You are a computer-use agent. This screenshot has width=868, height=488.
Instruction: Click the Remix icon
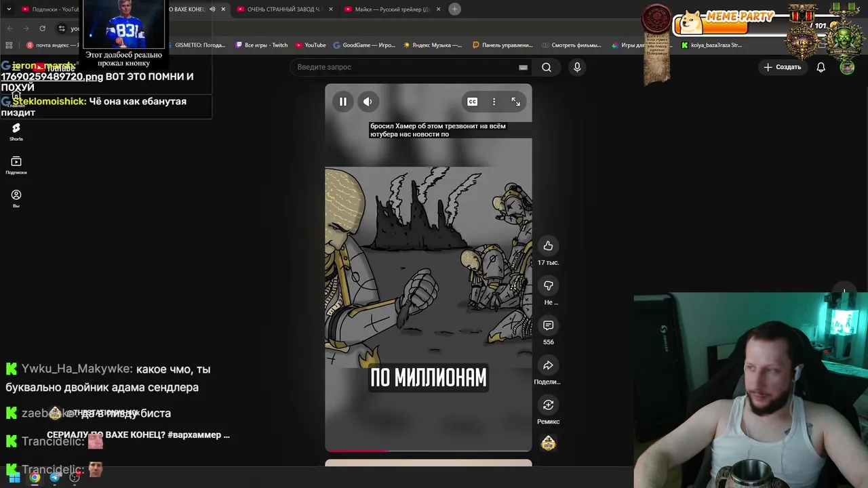tap(548, 405)
